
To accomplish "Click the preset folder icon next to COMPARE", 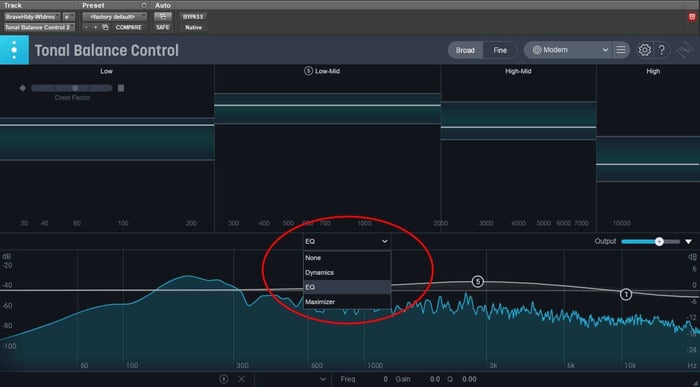I will click(105, 27).
